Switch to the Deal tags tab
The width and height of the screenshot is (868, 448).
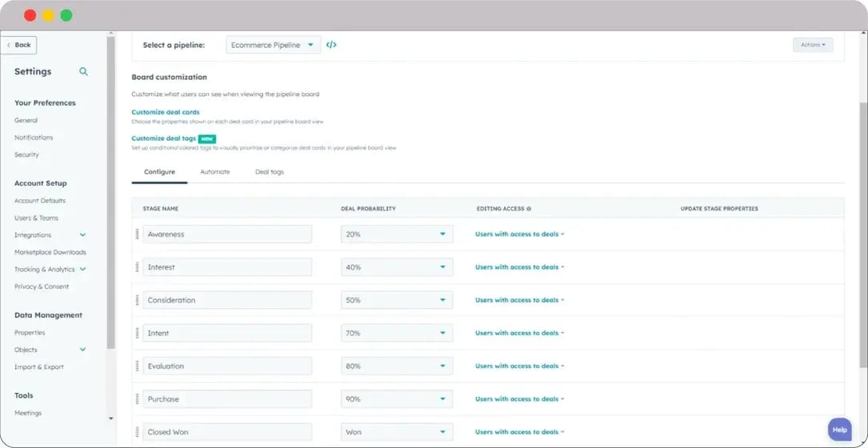click(x=269, y=172)
